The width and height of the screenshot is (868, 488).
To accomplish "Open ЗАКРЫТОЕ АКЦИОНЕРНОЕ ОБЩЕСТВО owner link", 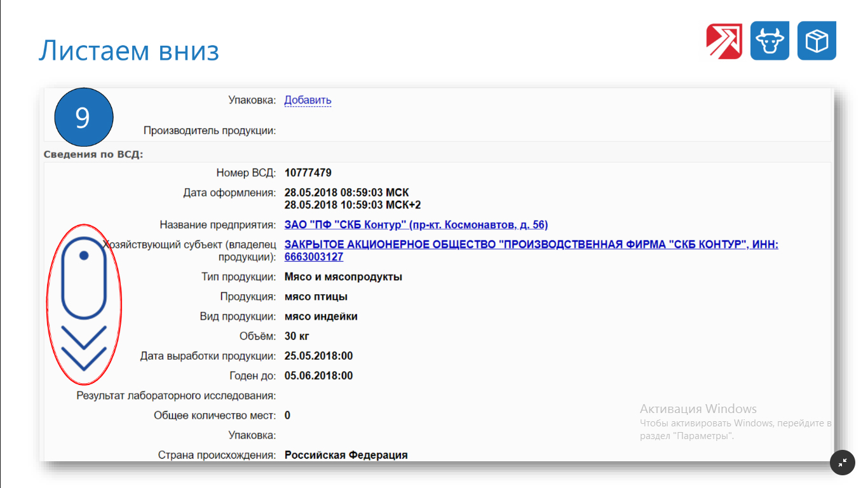I will click(531, 250).
